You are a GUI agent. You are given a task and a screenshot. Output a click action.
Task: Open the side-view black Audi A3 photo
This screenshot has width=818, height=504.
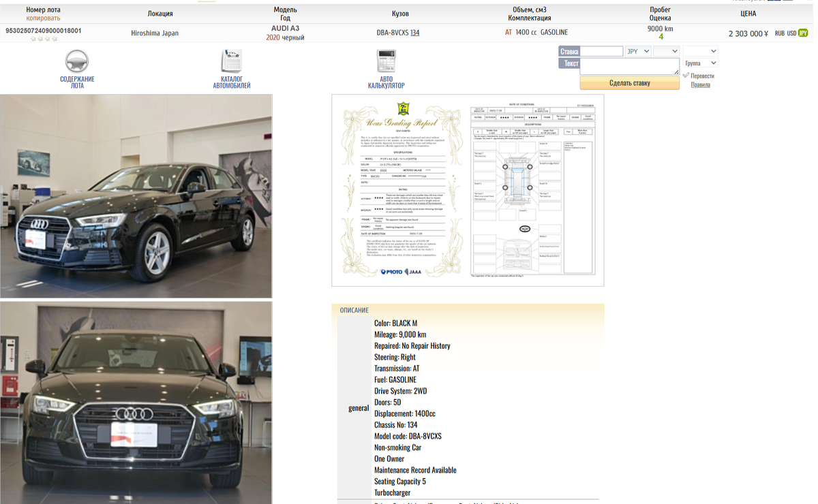click(136, 196)
